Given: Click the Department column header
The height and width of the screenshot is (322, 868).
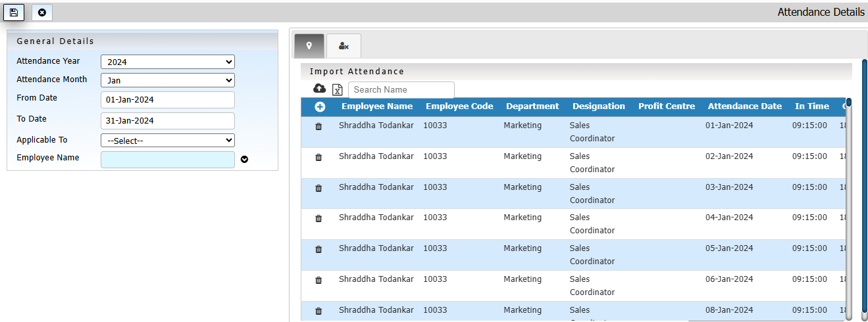Looking at the screenshot, I should click(532, 106).
